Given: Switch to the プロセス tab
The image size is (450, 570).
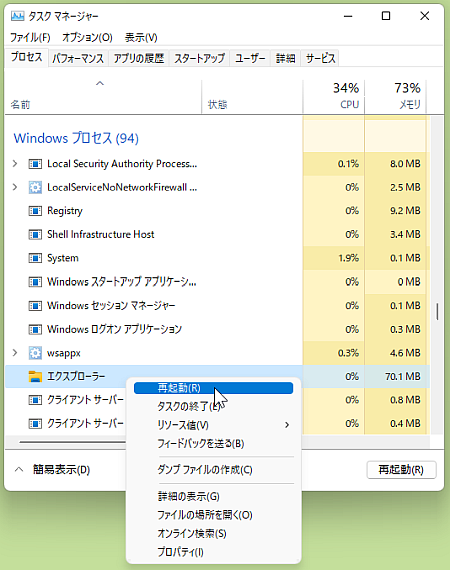Looking at the screenshot, I should pyautogui.click(x=27, y=57).
